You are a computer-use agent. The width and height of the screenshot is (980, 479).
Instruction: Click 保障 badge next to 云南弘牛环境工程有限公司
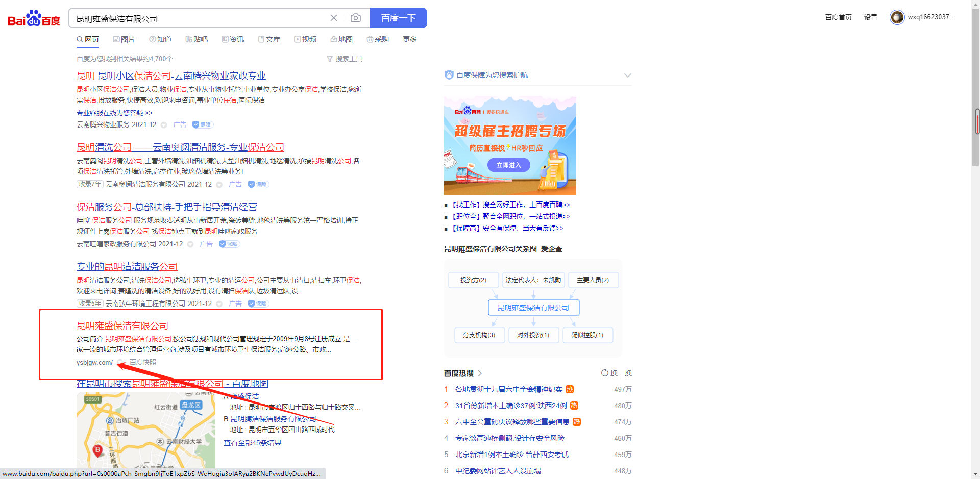point(258,304)
